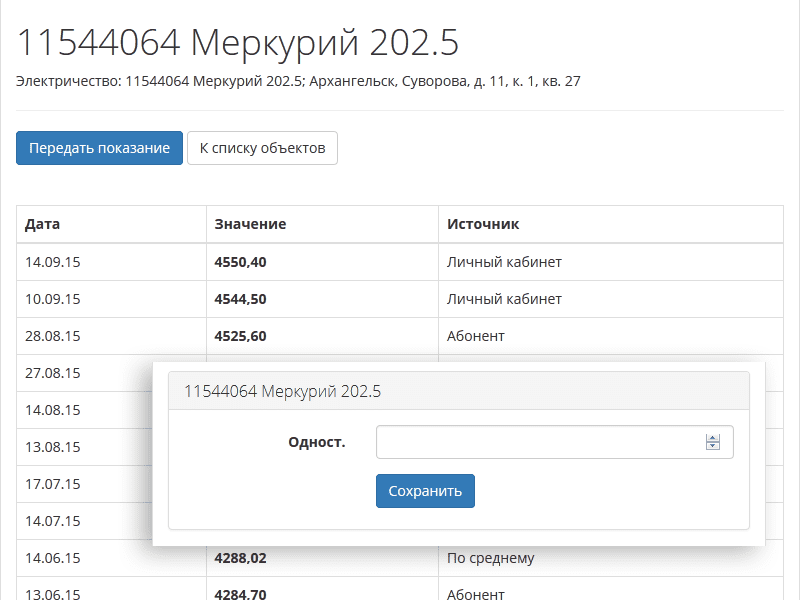Image resolution: width=800 pixels, height=600 pixels.
Task: Click Абонент in the 28.08.15 row
Action: [476, 336]
